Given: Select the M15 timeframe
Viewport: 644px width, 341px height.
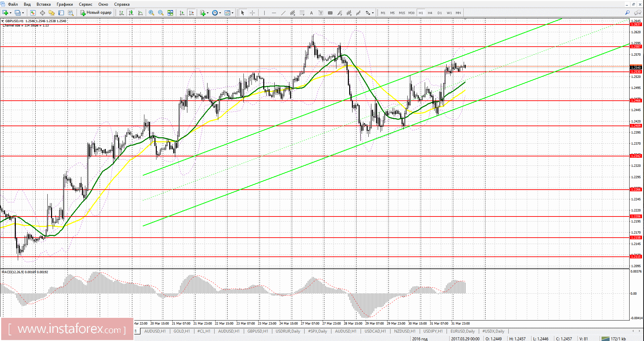Looking at the screenshot, I should point(402,13).
